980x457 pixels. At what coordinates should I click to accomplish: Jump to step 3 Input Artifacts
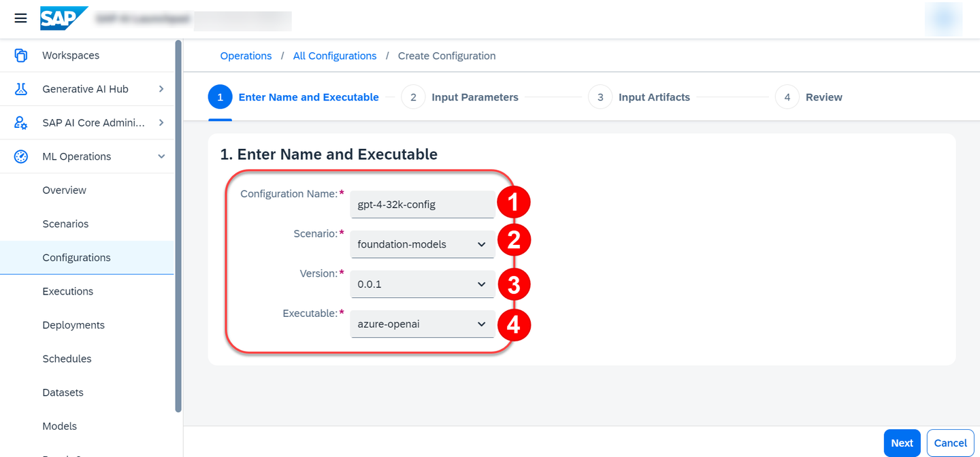pyautogui.click(x=639, y=97)
